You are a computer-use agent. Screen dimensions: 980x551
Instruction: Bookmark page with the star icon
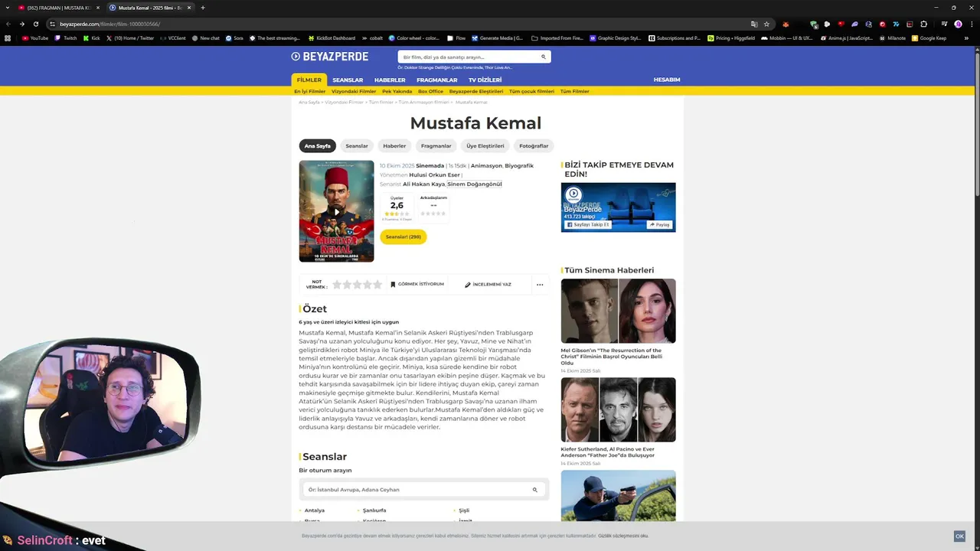click(x=766, y=24)
